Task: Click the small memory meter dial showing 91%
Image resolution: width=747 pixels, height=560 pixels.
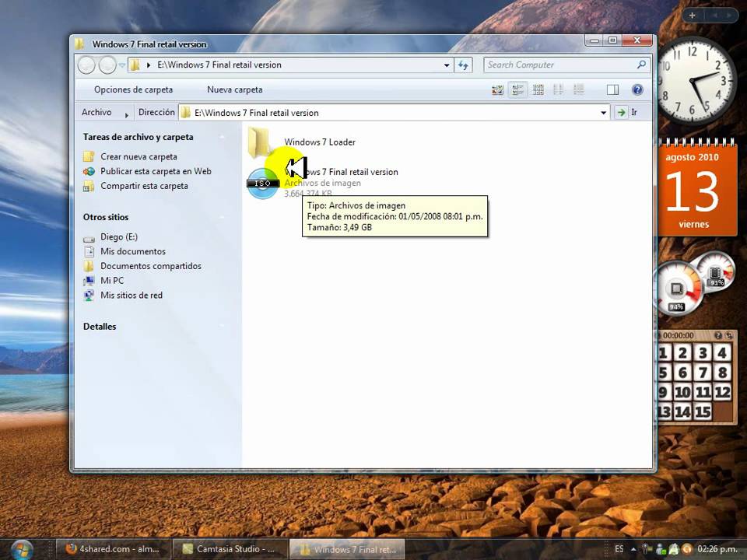Action: pos(716,273)
